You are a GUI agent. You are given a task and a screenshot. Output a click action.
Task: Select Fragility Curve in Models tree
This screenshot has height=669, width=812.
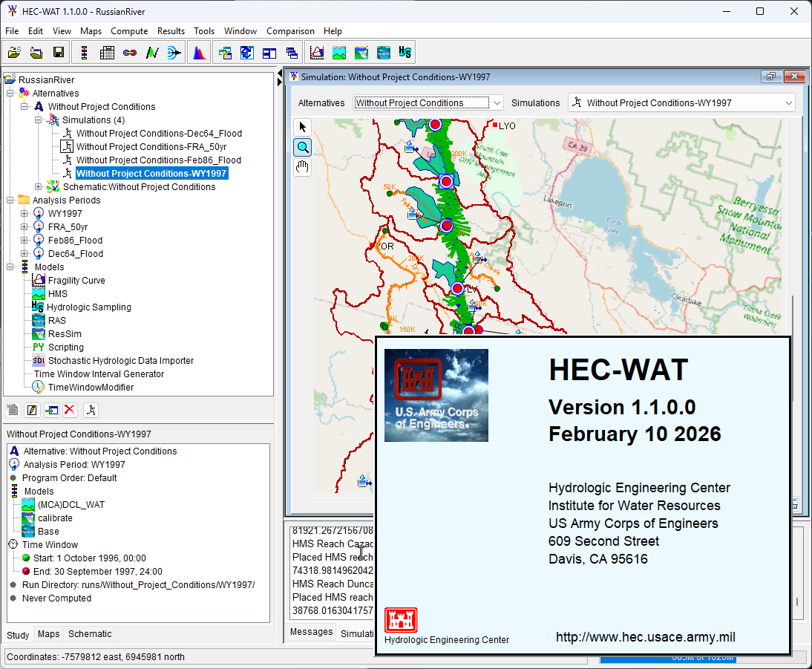[76, 281]
